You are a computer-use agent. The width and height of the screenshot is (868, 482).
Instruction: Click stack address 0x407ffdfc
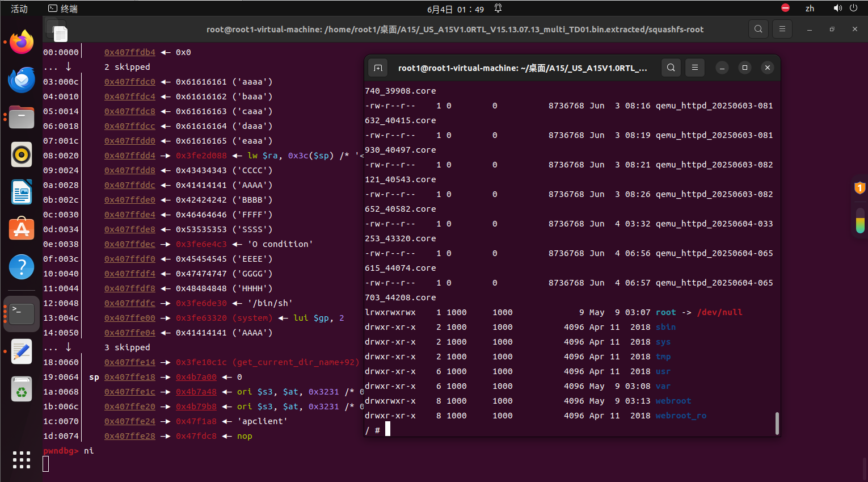130,303
